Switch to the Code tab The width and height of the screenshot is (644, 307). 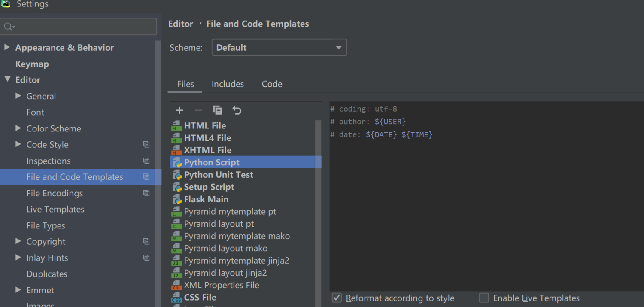click(272, 84)
